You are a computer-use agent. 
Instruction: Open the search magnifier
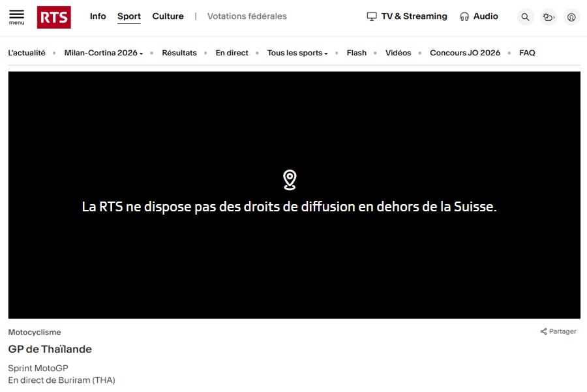point(526,17)
